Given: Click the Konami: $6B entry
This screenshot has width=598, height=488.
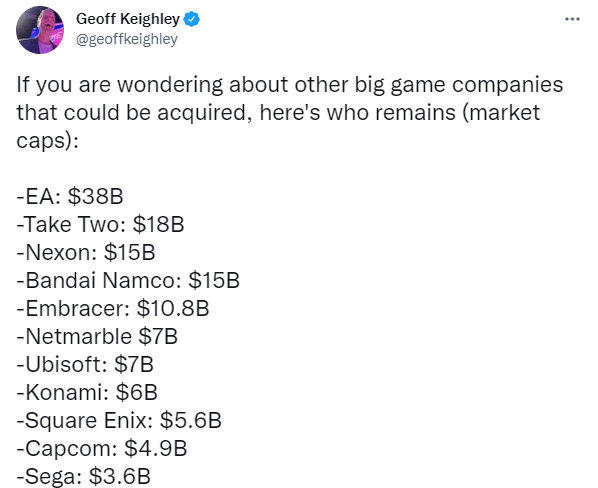Looking at the screenshot, I should (x=87, y=393).
